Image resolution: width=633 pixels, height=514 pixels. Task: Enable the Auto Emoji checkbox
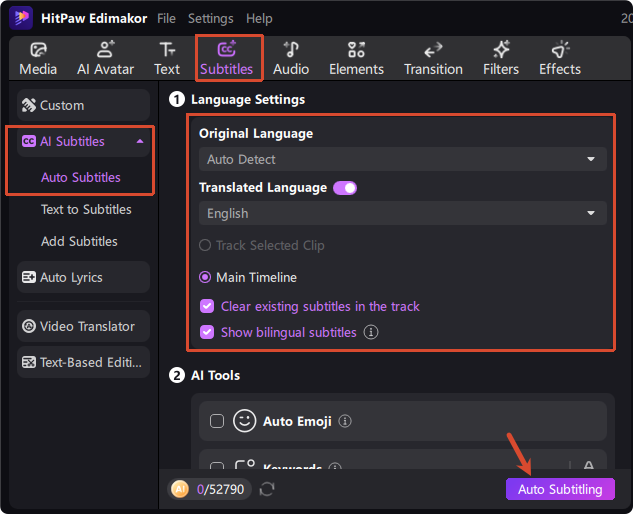pyautogui.click(x=217, y=421)
